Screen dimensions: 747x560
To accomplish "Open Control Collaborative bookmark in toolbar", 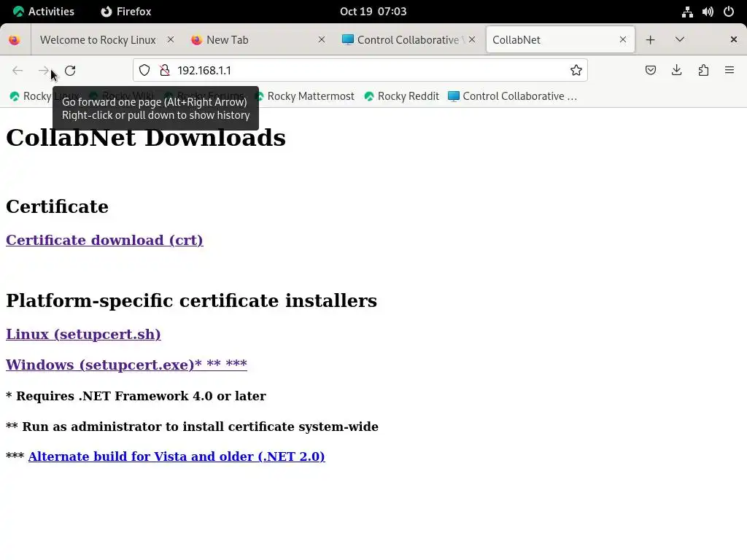I will 513,96.
